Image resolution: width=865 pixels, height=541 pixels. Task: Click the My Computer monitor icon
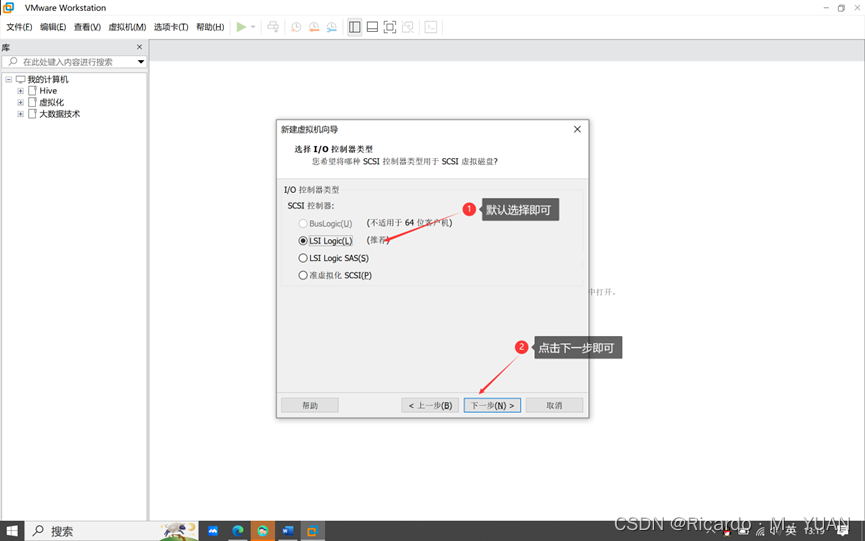20,79
